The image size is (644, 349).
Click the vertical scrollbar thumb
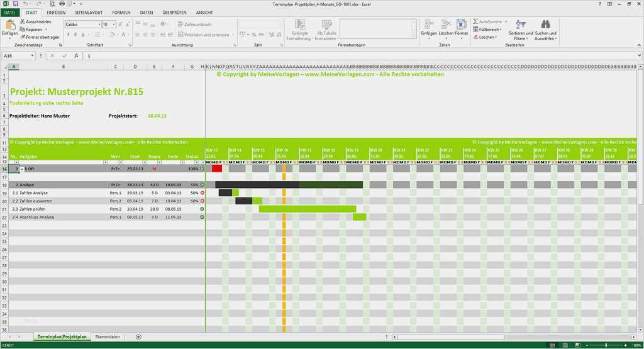coord(640,135)
